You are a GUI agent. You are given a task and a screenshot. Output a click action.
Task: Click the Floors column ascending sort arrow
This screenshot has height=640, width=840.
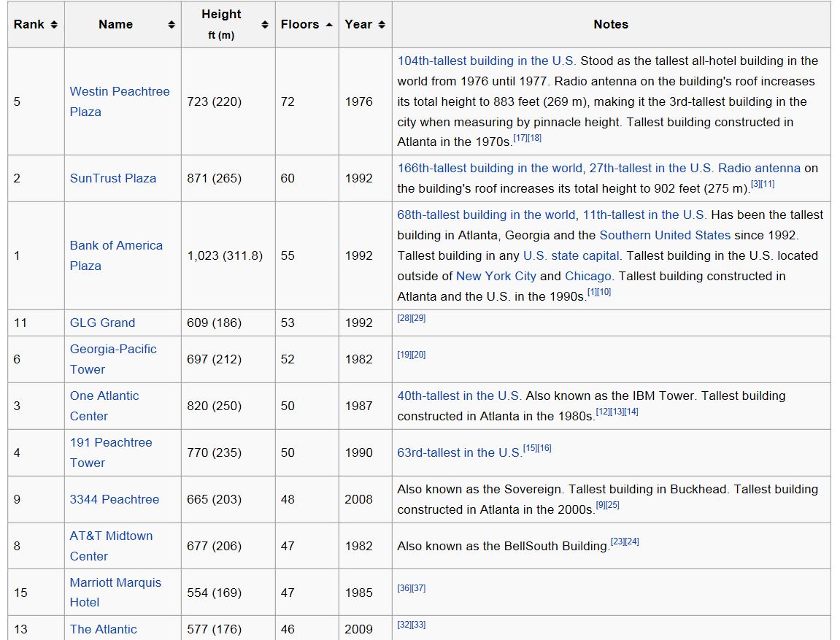pos(329,25)
